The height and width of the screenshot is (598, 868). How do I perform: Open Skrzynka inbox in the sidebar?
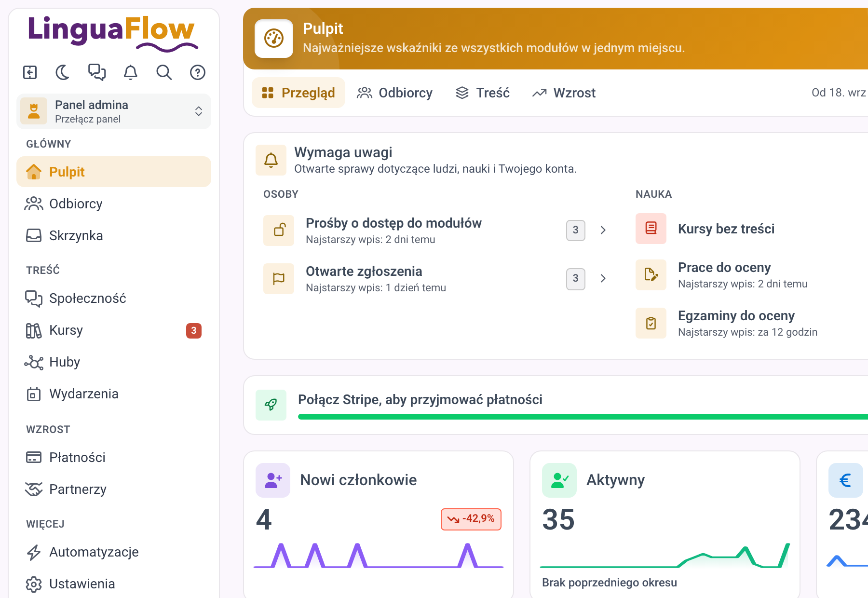(x=114, y=235)
